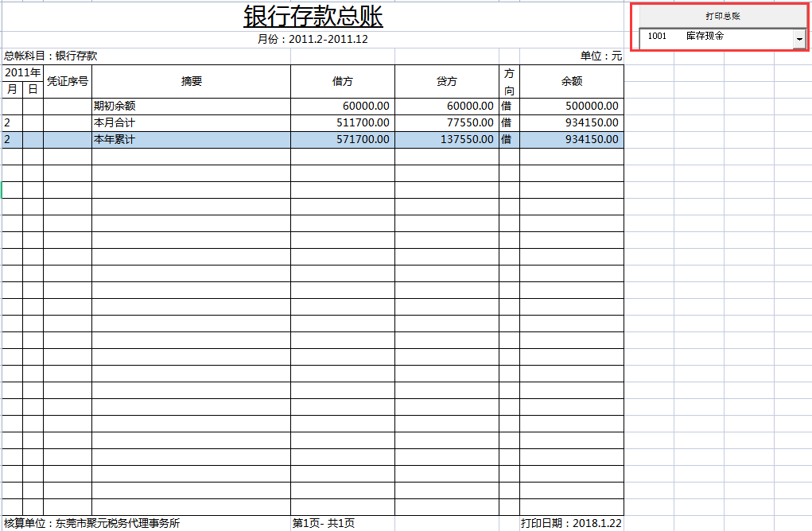Click the 方向 column header
This screenshot has height=531, width=812.
tap(509, 80)
